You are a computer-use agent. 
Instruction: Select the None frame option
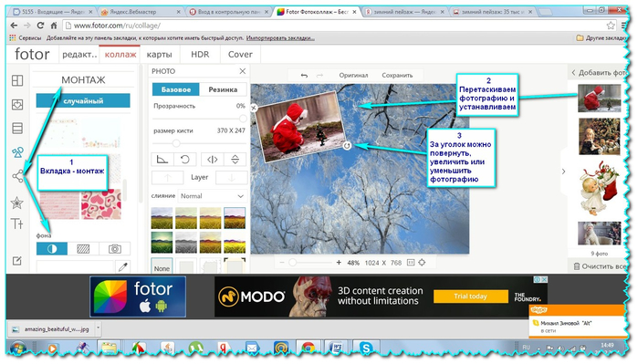[162, 267]
